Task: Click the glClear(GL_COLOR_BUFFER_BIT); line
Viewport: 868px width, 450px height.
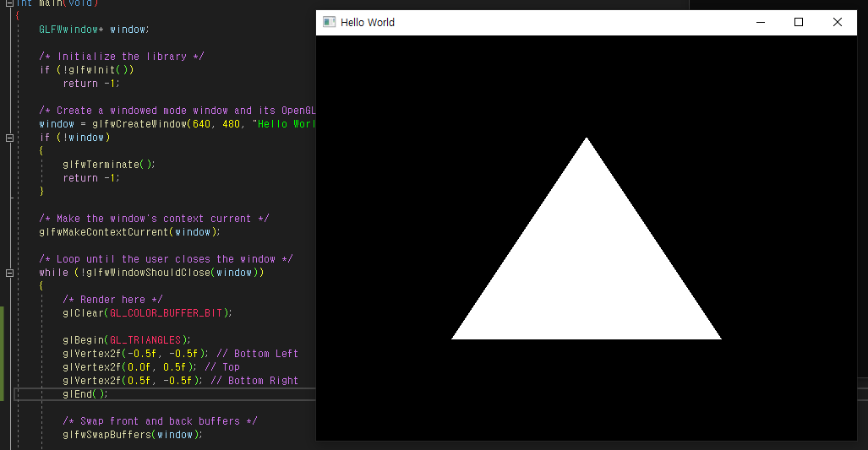Action: tap(147, 313)
